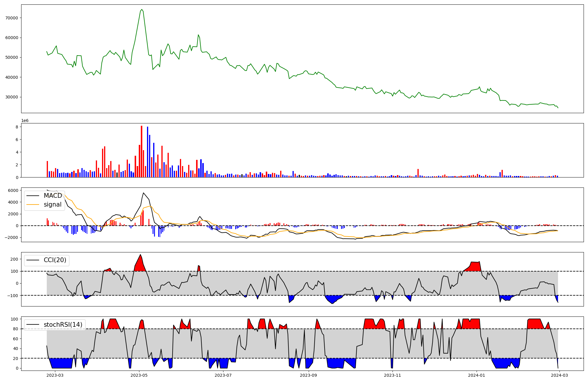Click the CCI(20) legend entry
The height and width of the screenshot is (382, 588).
(x=55, y=260)
